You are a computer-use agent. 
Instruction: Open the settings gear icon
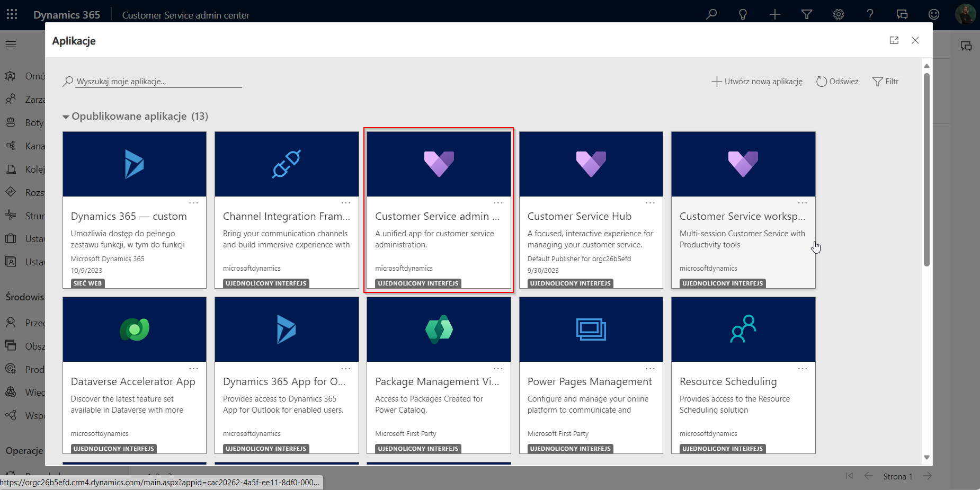pyautogui.click(x=838, y=14)
